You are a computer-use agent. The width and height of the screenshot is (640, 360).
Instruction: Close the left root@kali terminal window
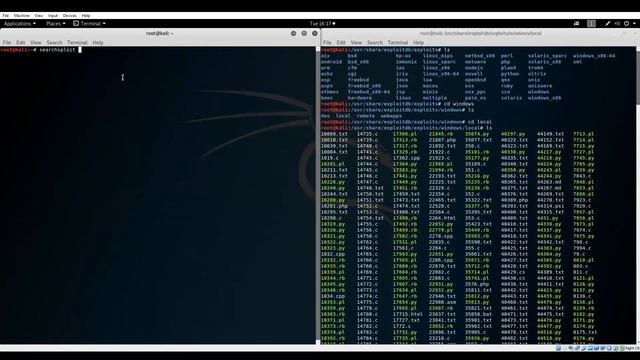pyautogui.click(x=315, y=33)
